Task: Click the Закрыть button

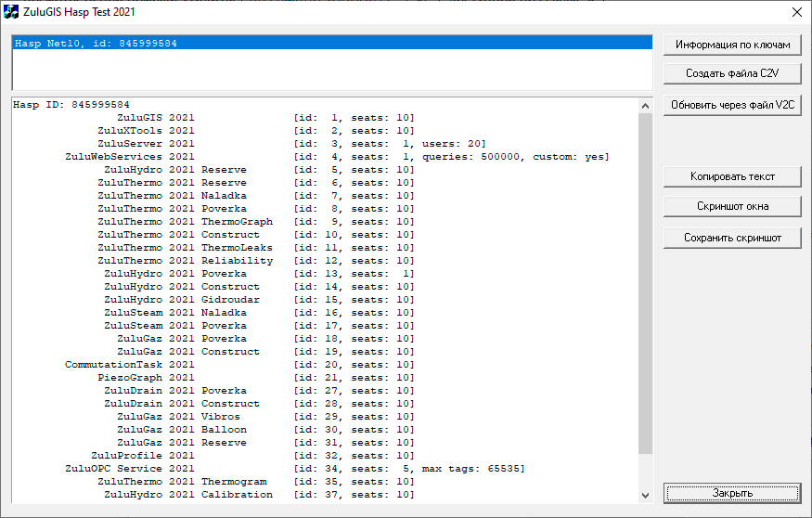Action: (x=732, y=493)
